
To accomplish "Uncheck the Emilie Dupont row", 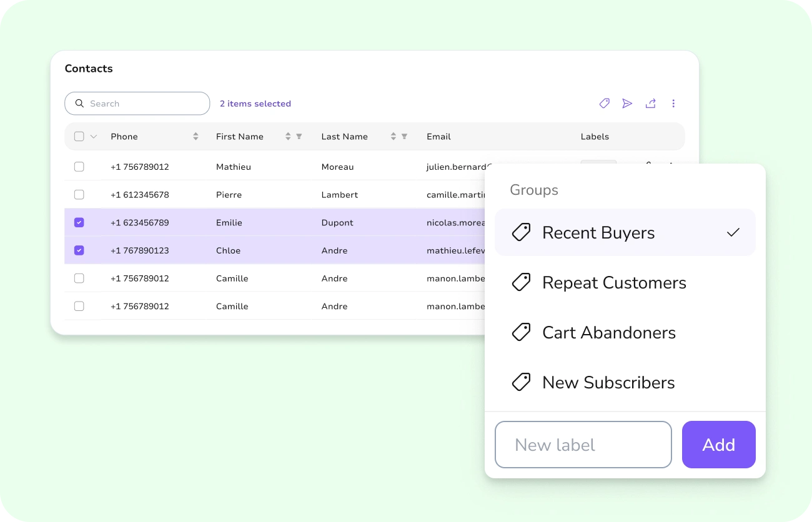I will pyautogui.click(x=79, y=222).
